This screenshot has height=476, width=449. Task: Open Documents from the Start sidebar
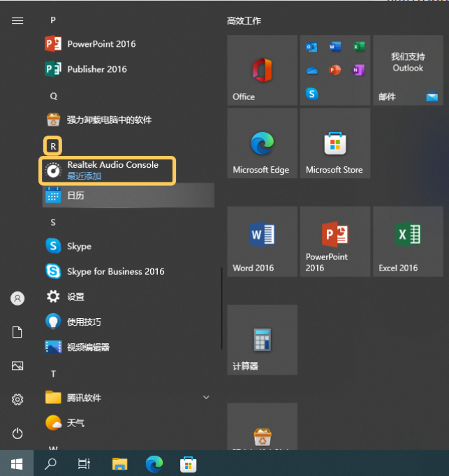tap(17, 332)
